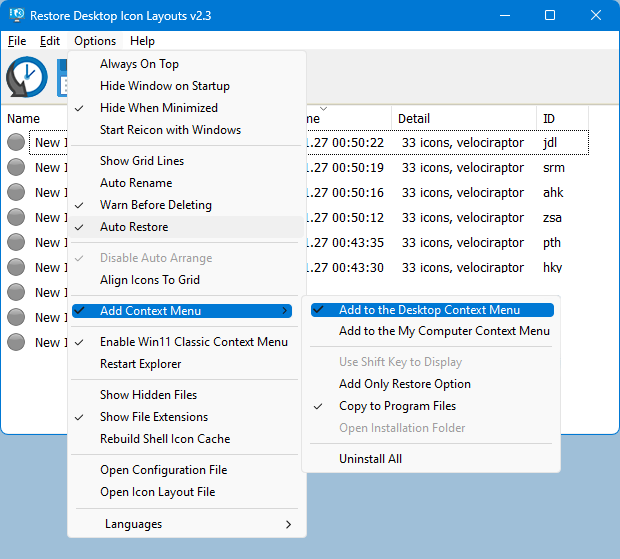The height and width of the screenshot is (559, 620).
Task: Click the gray circle icon in jdl row
Action: click(x=16, y=142)
